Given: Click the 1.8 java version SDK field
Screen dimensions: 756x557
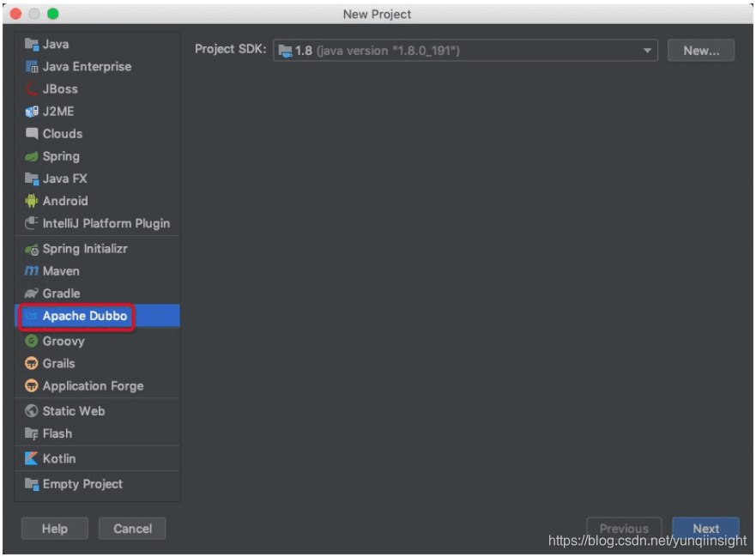Looking at the screenshot, I should 465,51.
